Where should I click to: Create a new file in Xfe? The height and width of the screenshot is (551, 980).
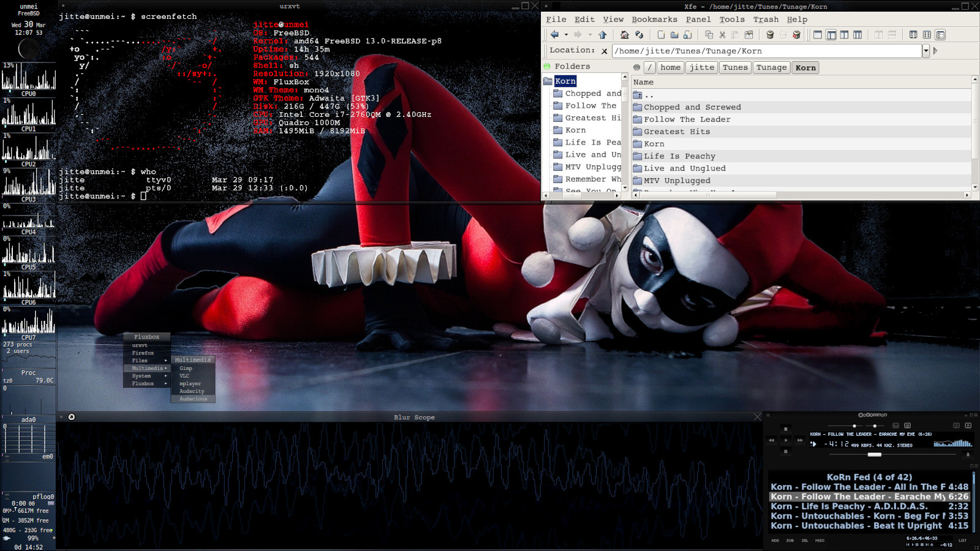[661, 35]
